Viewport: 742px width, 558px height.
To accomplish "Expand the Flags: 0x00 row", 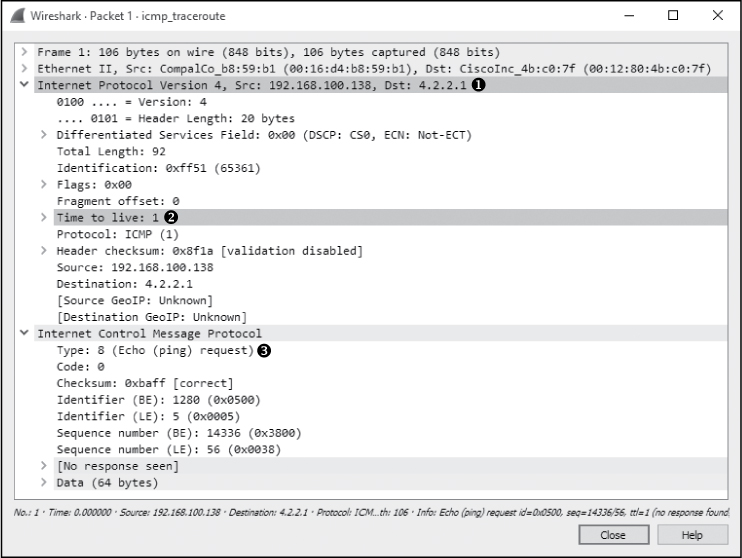I will [x=44, y=184].
